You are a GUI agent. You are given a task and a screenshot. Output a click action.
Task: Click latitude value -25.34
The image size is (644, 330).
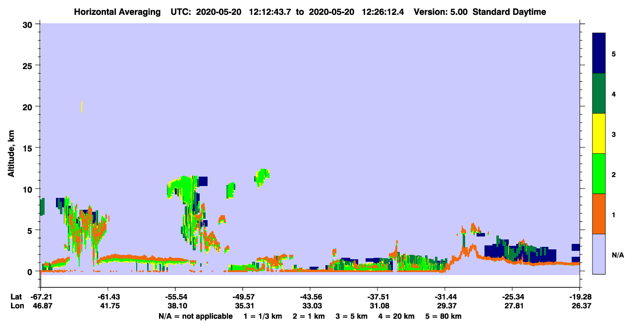tap(512, 296)
